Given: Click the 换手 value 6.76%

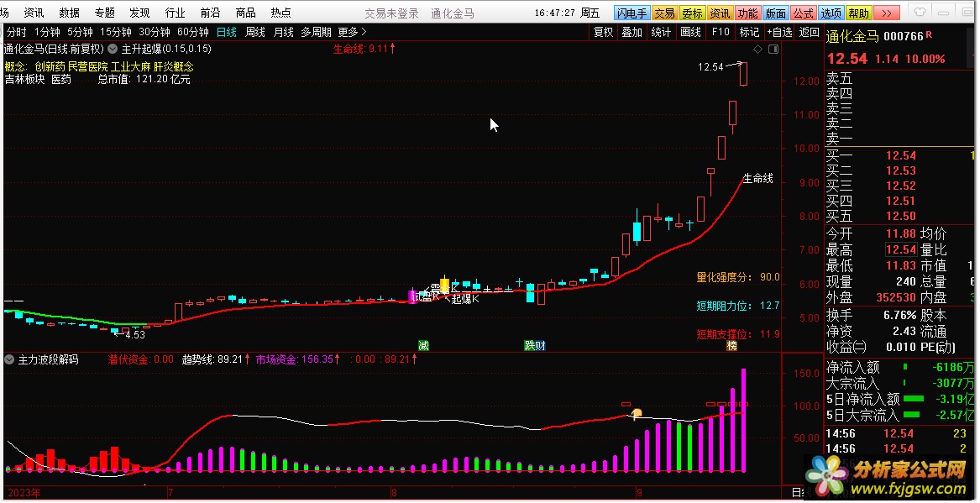Looking at the screenshot, I should coord(900,316).
